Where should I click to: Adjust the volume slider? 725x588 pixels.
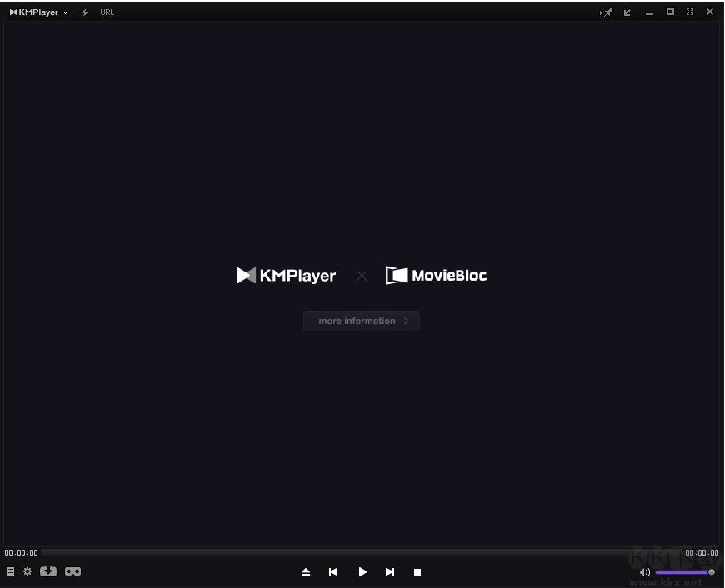point(683,572)
